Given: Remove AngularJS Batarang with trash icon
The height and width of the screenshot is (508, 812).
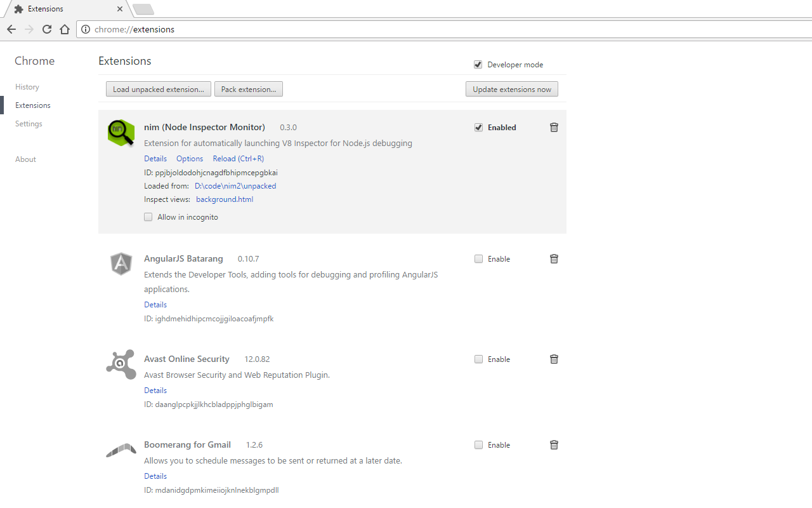Looking at the screenshot, I should pyautogui.click(x=554, y=259).
